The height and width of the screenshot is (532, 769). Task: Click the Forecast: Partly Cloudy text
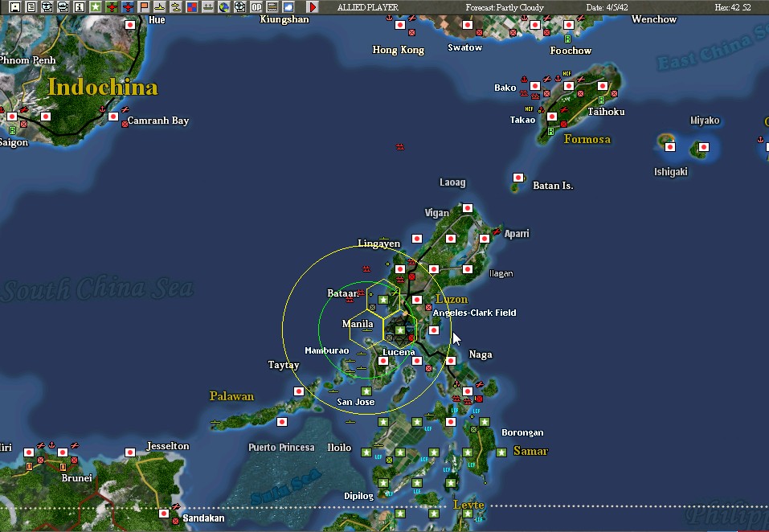point(505,7)
